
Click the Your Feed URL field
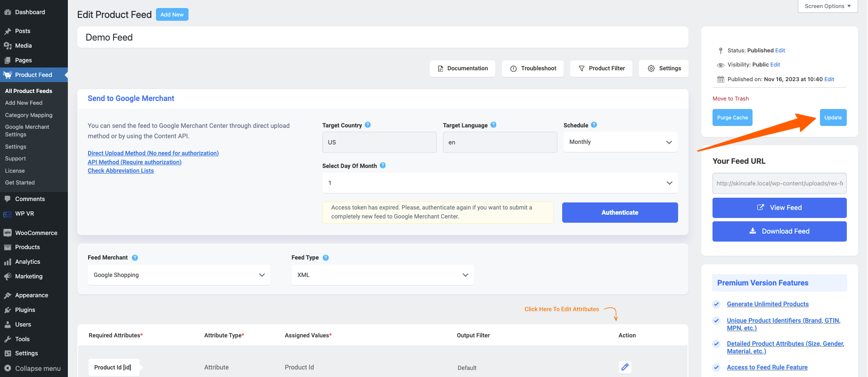click(x=779, y=184)
